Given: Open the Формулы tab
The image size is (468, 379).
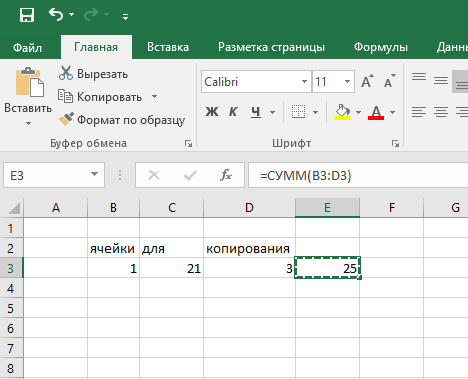Looking at the screenshot, I should [x=381, y=47].
